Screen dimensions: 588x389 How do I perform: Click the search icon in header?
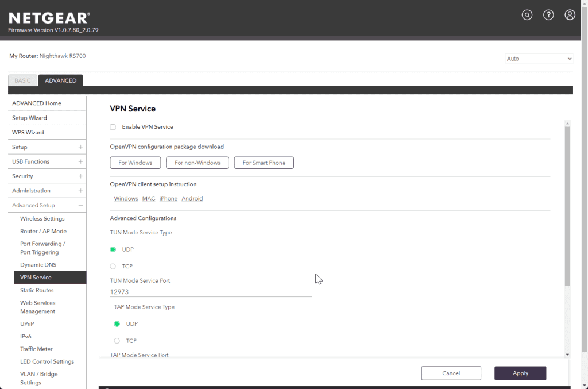(527, 15)
